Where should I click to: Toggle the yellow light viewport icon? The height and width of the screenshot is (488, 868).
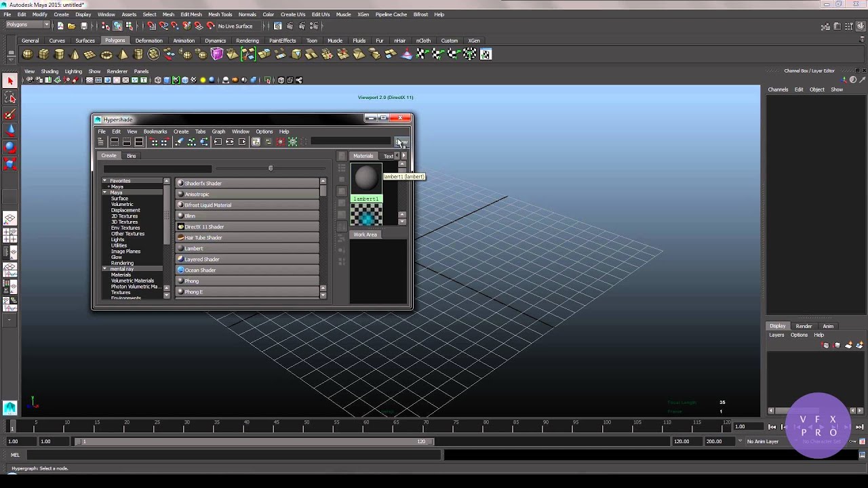[202, 80]
